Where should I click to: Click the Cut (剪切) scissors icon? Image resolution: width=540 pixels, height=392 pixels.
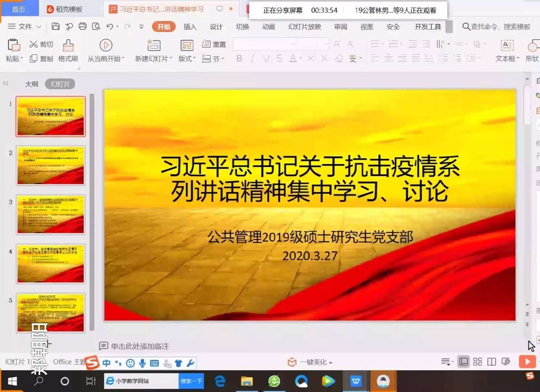coord(34,44)
